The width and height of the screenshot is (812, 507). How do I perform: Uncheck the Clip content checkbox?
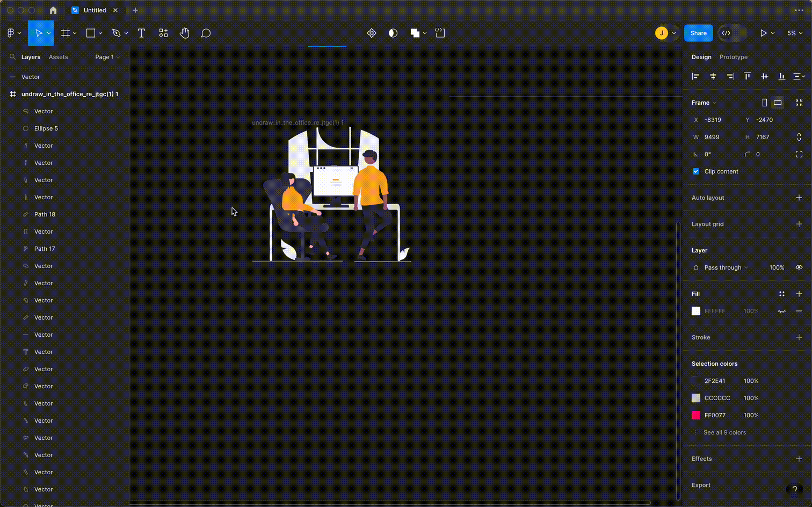696,171
